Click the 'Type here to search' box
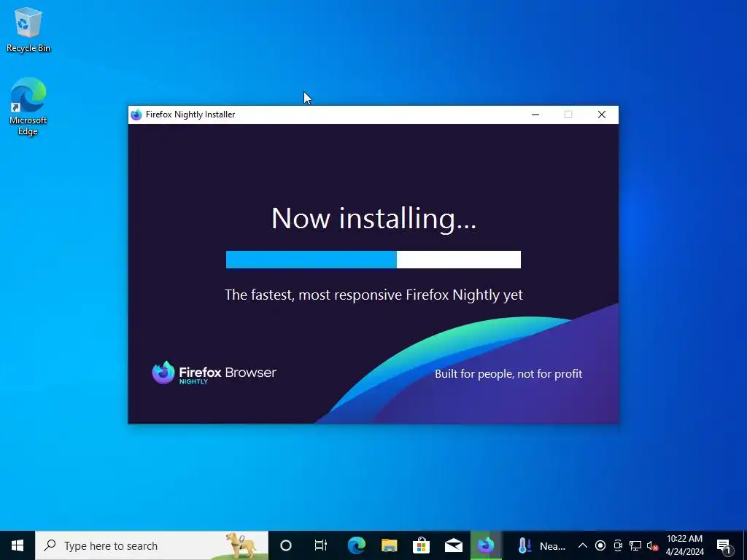 click(152, 545)
